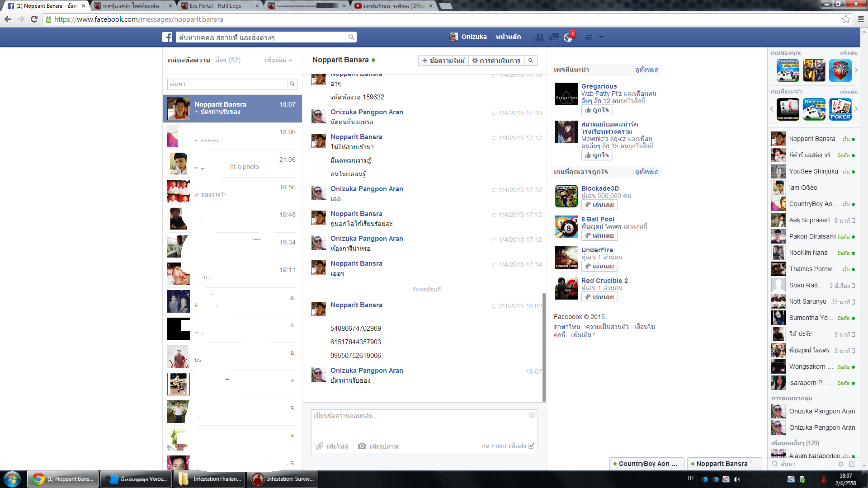Open the privacy shortcuts lock icon

(589, 37)
